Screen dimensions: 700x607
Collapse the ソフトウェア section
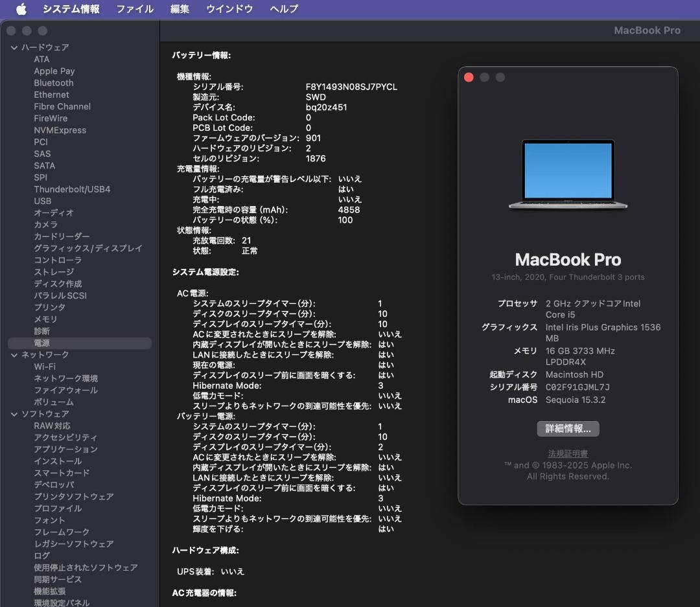(14, 414)
